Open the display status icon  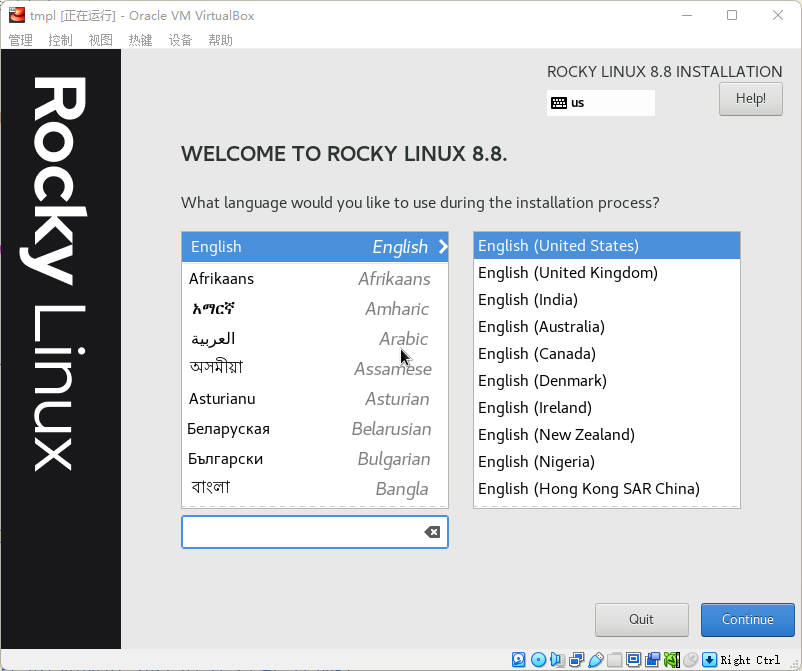(634, 660)
